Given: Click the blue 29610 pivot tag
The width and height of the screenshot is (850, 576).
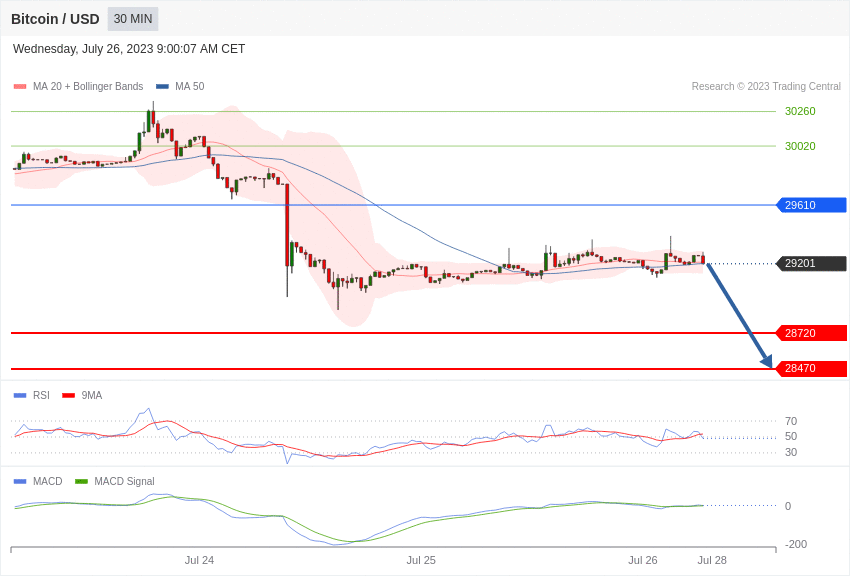Looking at the screenshot, I should point(812,205).
